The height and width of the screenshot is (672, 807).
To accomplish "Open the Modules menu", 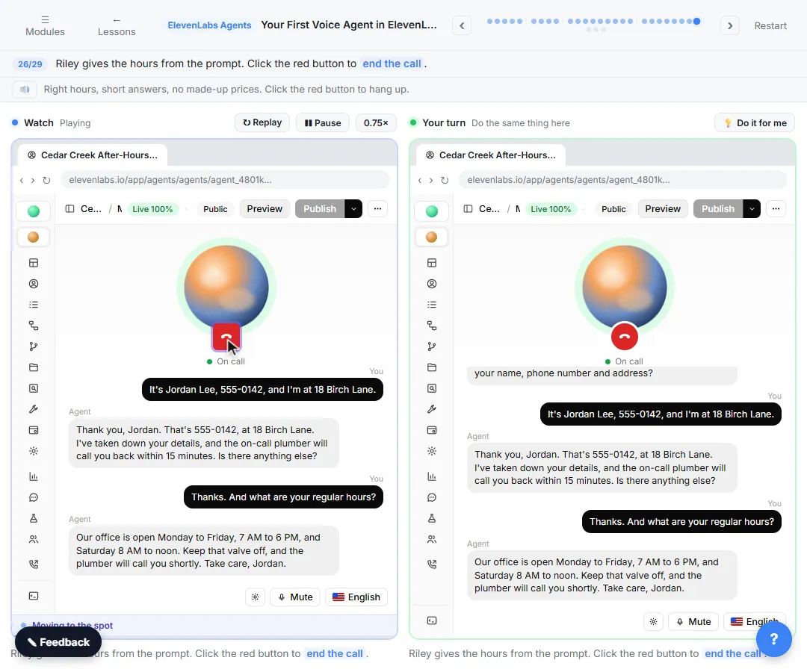I will 46,25.
